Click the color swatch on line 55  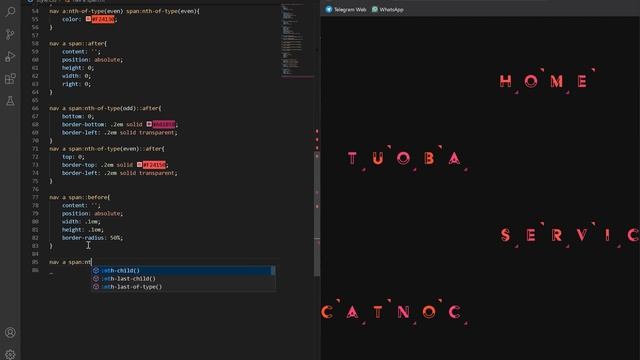point(88,19)
